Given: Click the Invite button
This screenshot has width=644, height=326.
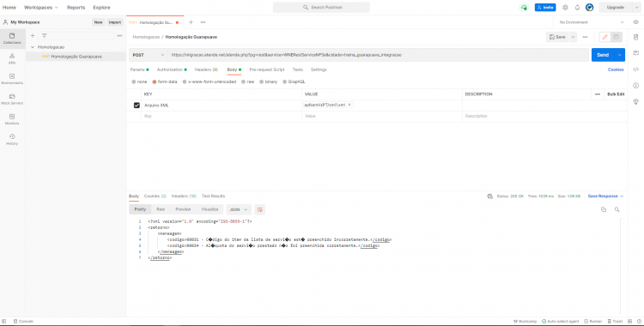Looking at the screenshot, I should click(x=545, y=8).
